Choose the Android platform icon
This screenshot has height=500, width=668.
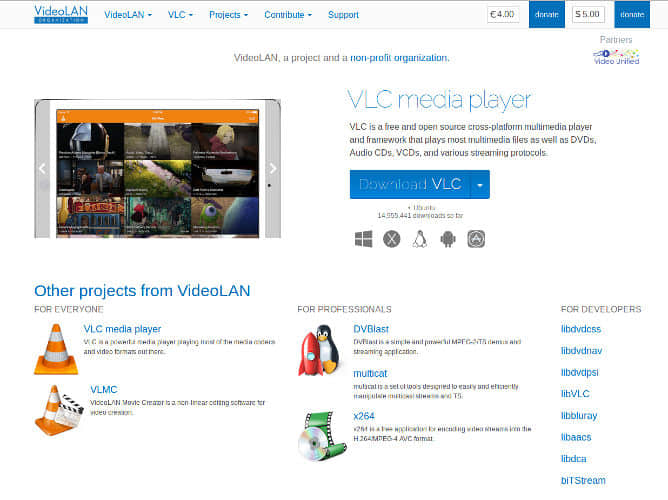coord(448,239)
